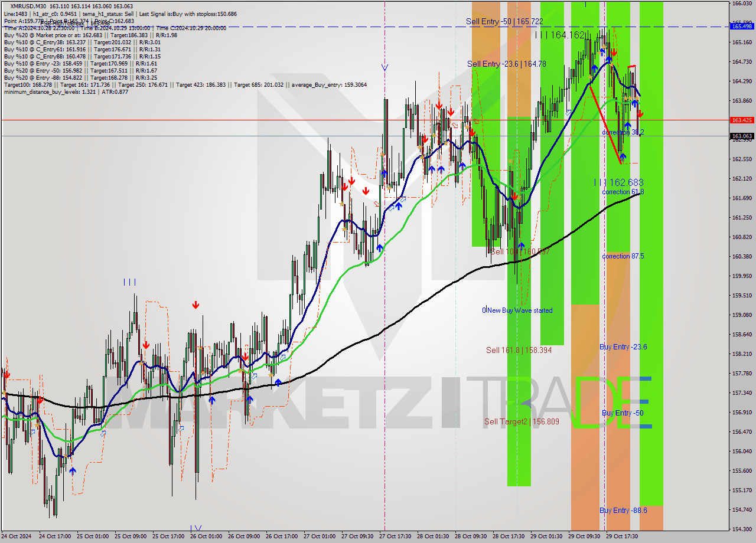Click the 160.380 price axis value
This screenshot has height=543, width=756.
click(x=742, y=256)
